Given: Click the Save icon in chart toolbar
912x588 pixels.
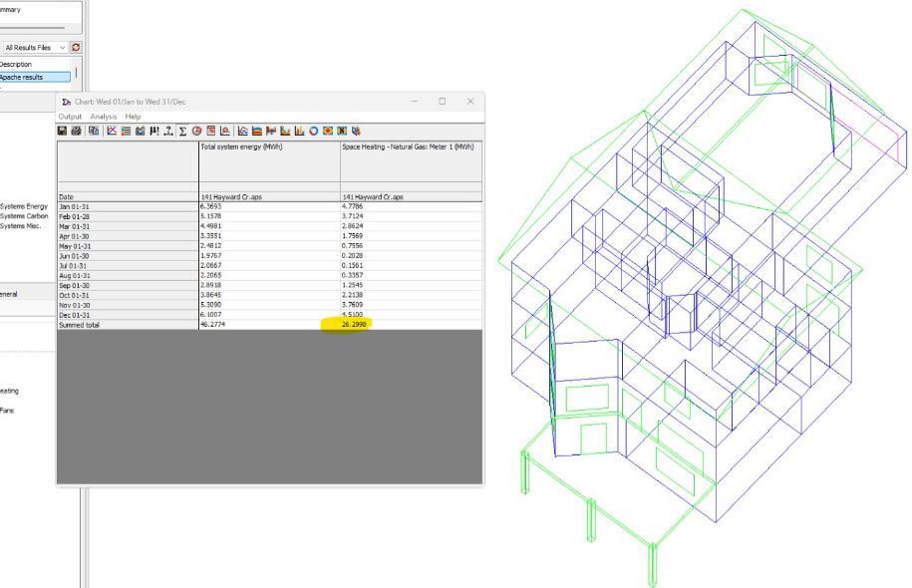Looking at the screenshot, I should pyautogui.click(x=63, y=131).
